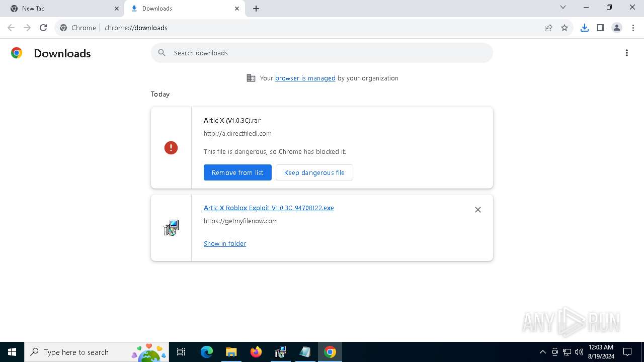Click the share this page icon
Viewport: 644px width, 362px height.
548,28
